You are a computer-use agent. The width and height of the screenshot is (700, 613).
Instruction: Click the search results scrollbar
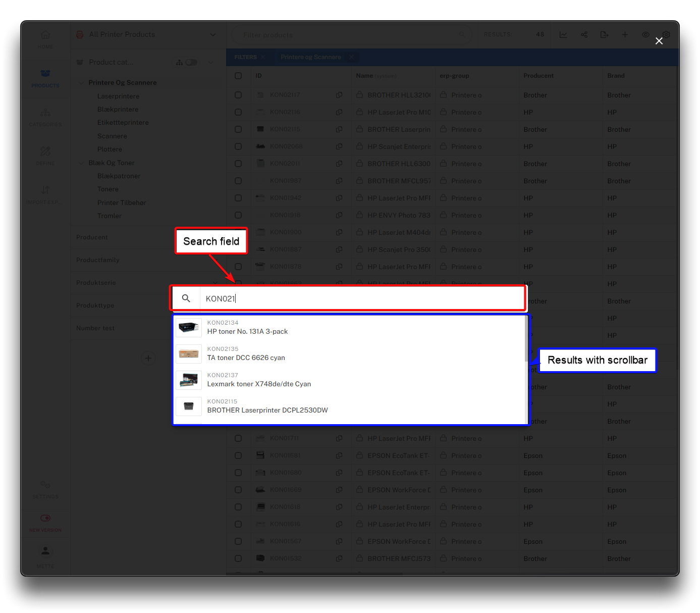(x=526, y=339)
